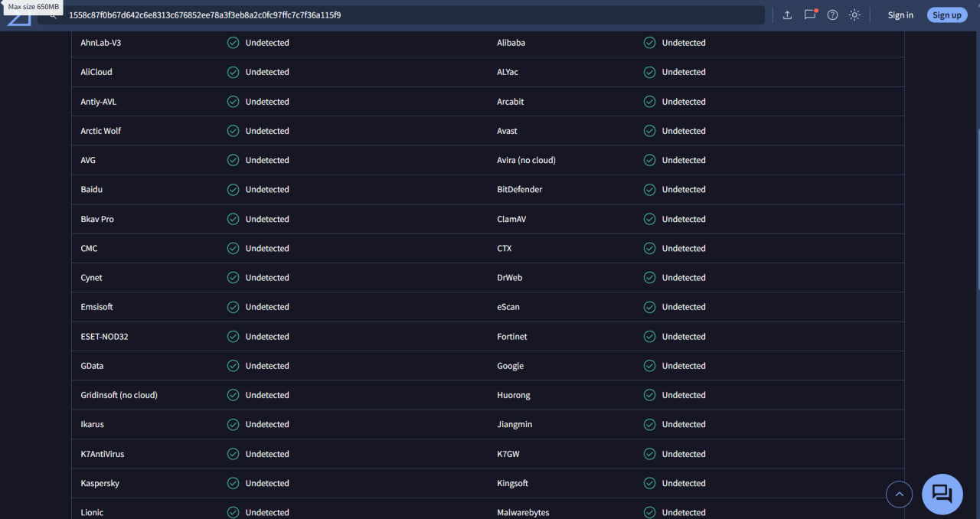Click Undetected text in GData row
The height and width of the screenshot is (519, 980).
pos(267,366)
